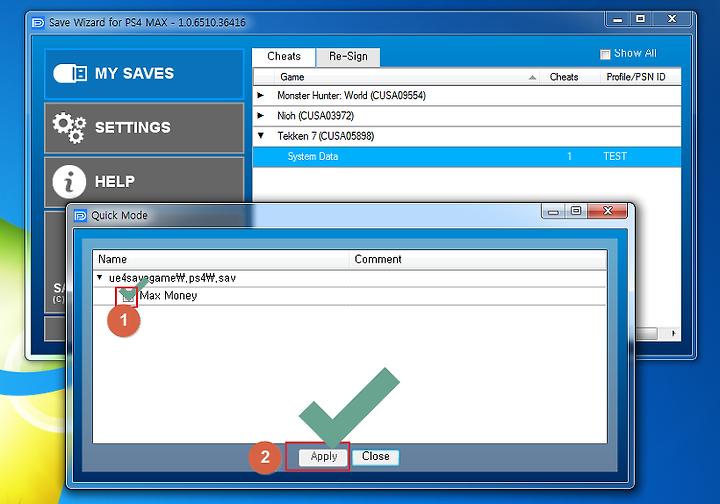
Task: Click the Apply button
Action: click(x=323, y=457)
